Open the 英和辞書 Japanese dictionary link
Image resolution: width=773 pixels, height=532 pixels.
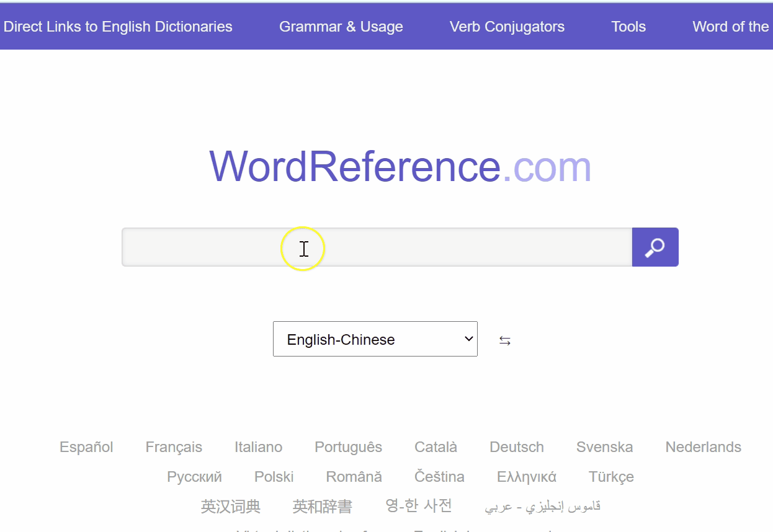point(323,507)
